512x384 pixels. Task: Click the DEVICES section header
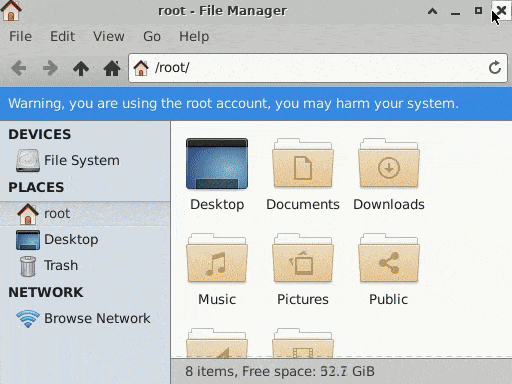40,135
